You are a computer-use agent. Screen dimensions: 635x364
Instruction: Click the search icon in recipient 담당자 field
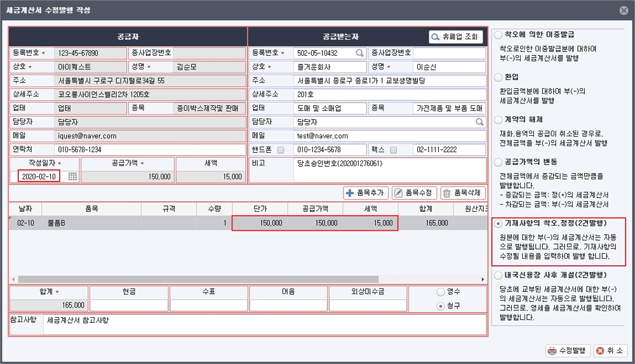point(480,122)
